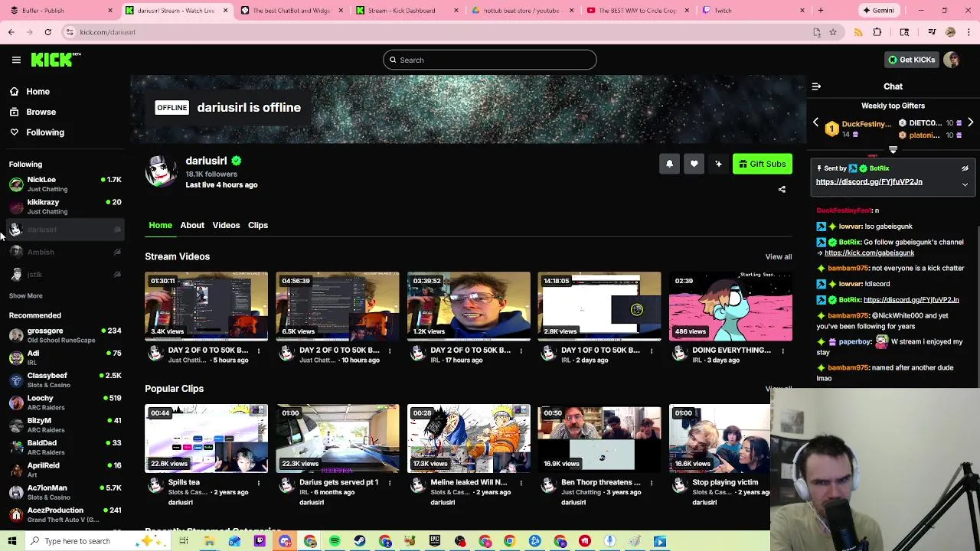The image size is (980, 551).
Task: Click the Windows taskbar search box
Action: (100, 541)
